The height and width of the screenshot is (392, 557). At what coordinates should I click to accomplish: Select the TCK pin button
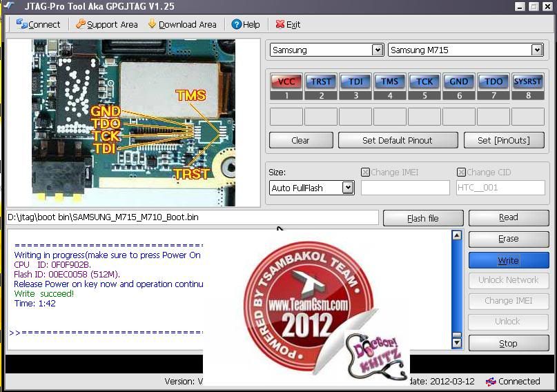pos(424,81)
